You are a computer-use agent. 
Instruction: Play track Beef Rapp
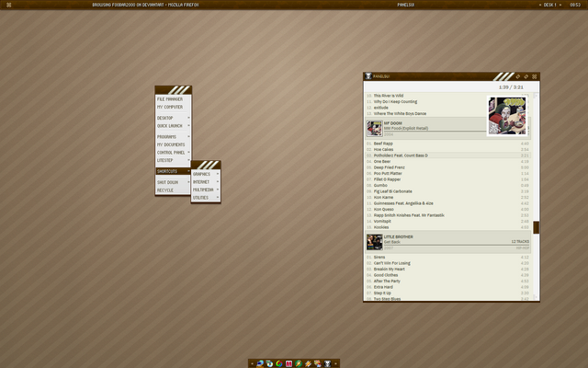coord(383,144)
